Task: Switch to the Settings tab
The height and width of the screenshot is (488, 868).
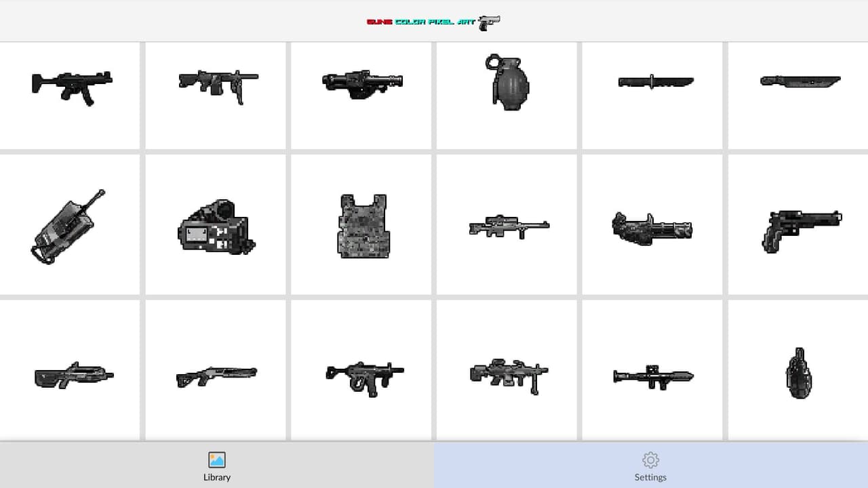Action: (x=651, y=466)
